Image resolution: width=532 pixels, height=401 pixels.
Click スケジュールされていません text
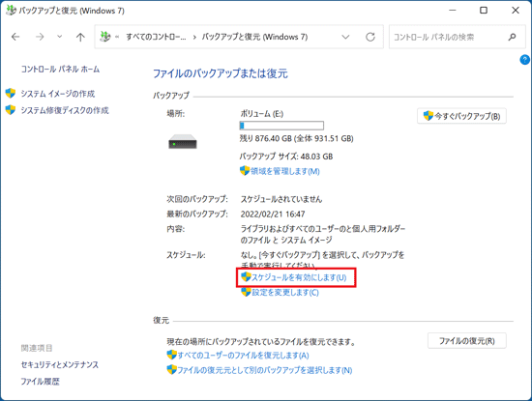click(x=281, y=199)
